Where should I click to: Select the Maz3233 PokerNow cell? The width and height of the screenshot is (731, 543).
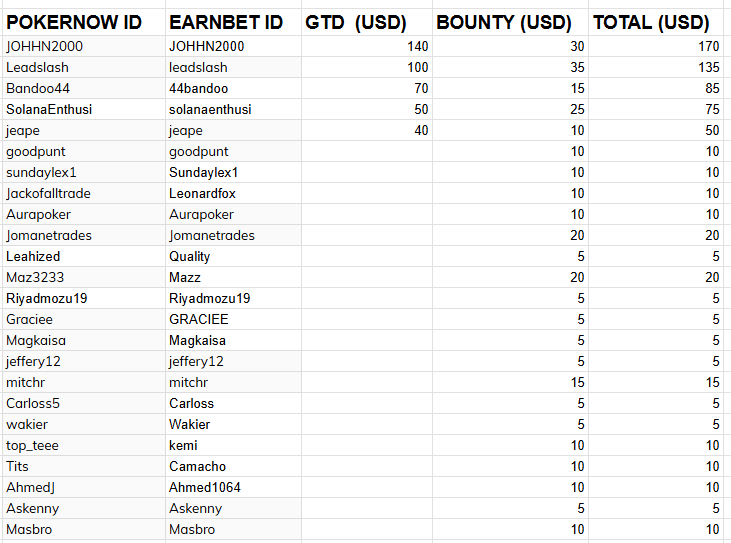click(x=38, y=277)
